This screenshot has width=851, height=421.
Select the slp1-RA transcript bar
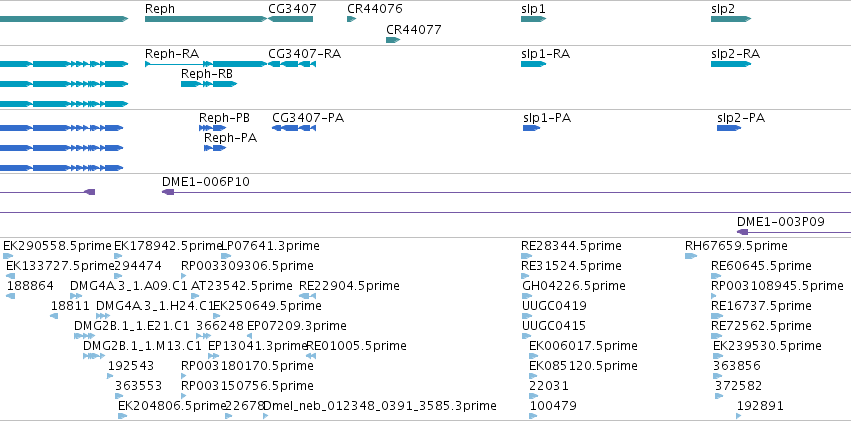pyautogui.click(x=534, y=64)
